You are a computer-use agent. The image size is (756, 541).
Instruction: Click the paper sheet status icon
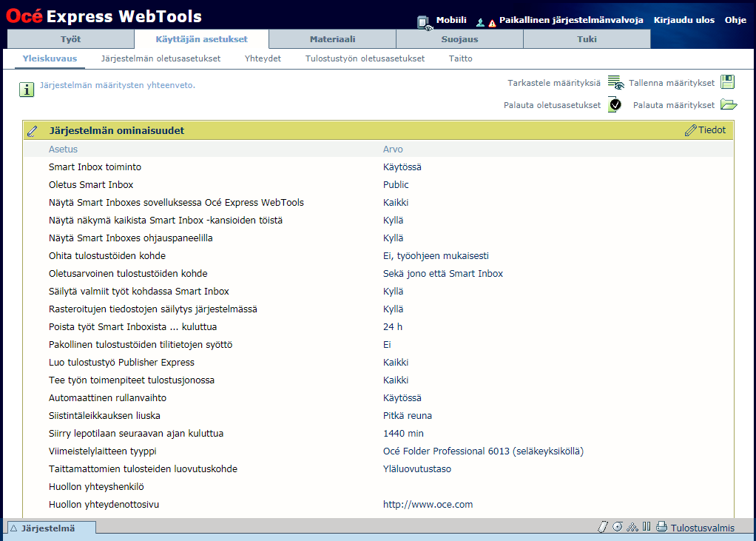(603, 527)
